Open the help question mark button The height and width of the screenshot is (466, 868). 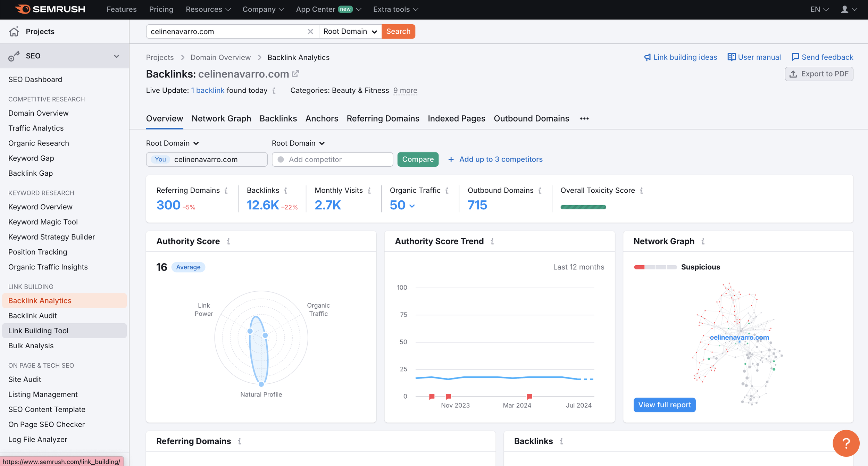pyautogui.click(x=846, y=443)
